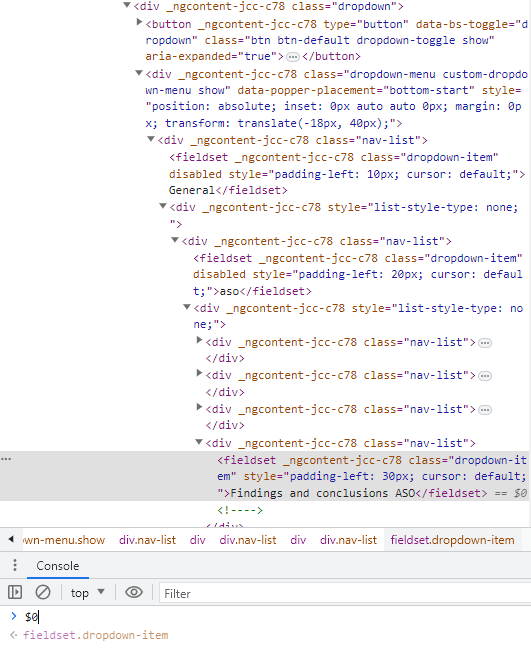Image resolution: width=531 pixels, height=650 pixels.
Task: Expand the first collapsed nav-list div
Action: click(199, 340)
